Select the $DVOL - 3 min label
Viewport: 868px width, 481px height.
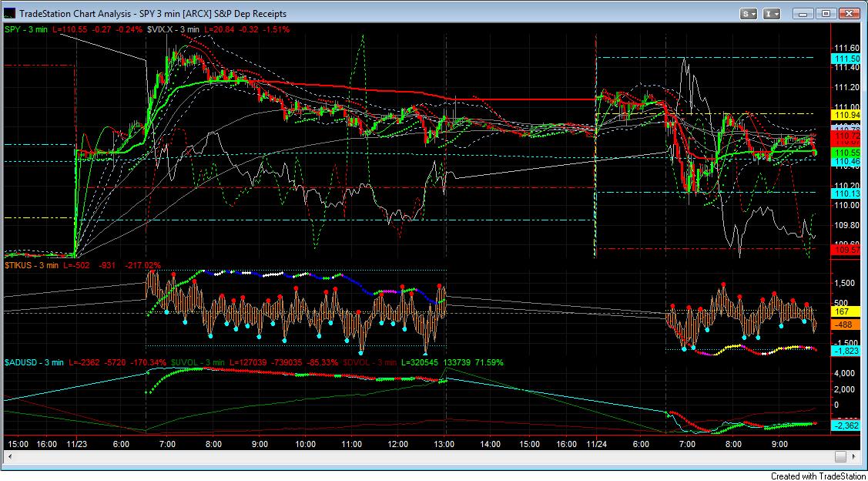pos(369,362)
